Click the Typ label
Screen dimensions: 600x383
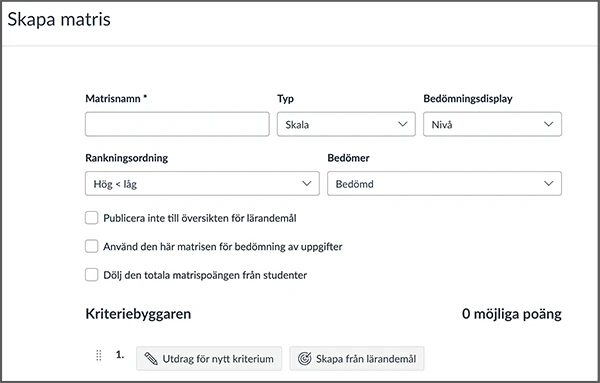tap(285, 99)
